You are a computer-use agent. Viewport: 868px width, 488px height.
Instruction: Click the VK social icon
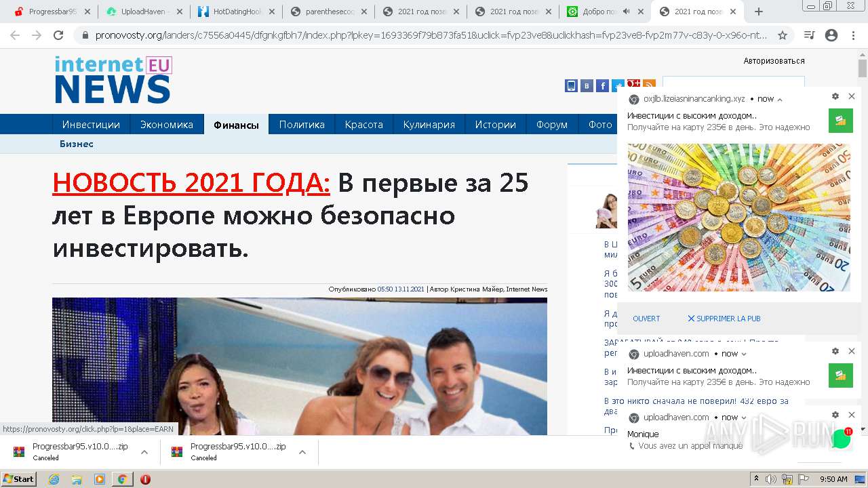pyautogui.click(x=587, y=85)
